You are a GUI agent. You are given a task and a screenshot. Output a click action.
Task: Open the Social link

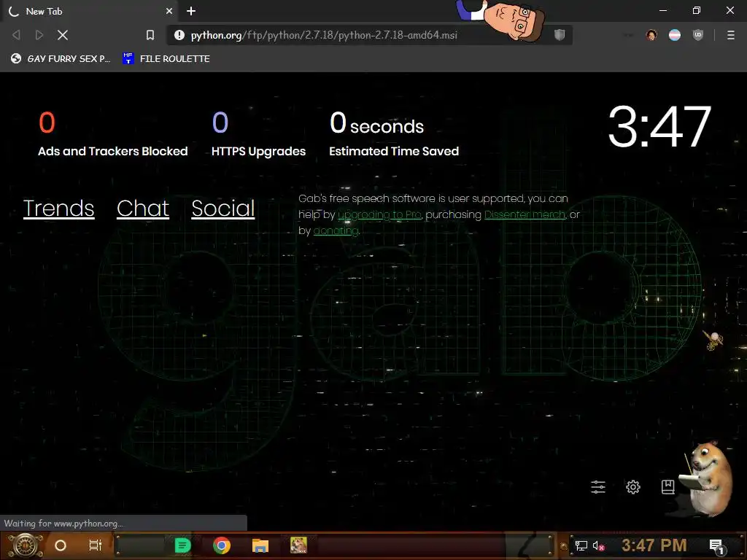click(223, 208)
